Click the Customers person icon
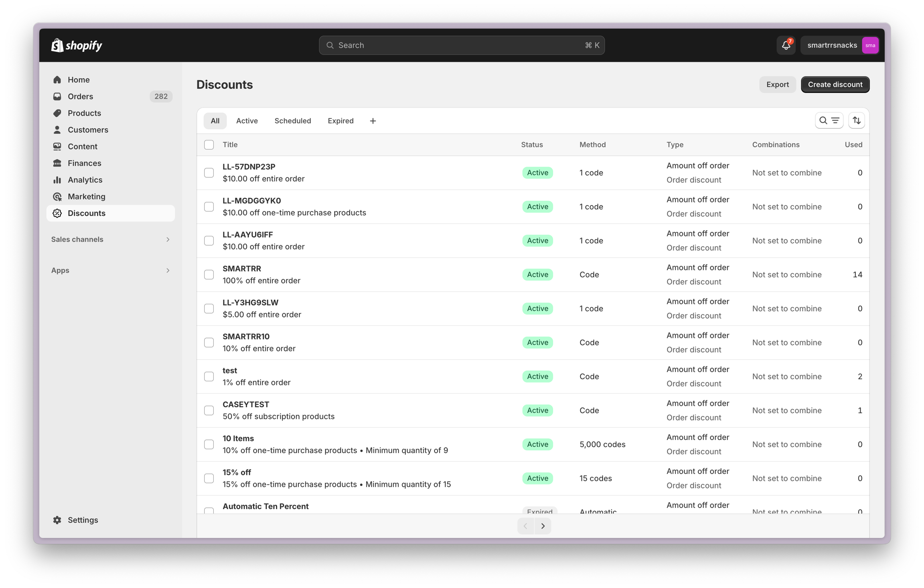The height and width of the screenshot is (588, 924). click(57, 130)
